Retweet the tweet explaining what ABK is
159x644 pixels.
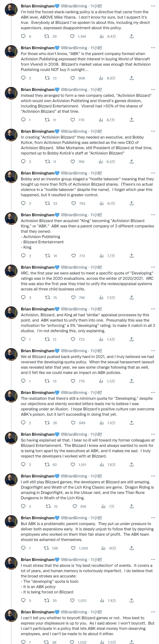47,78
